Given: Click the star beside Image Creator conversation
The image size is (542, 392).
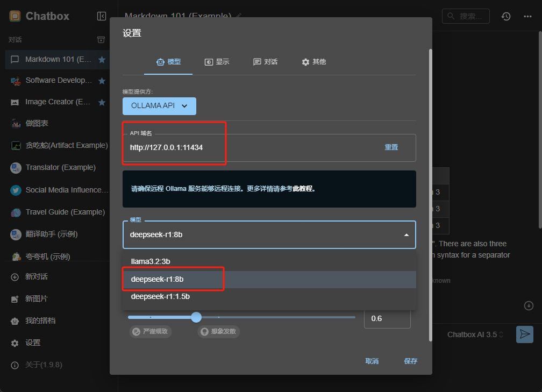Looking at the screenshot, I should [x=102, y=102].
